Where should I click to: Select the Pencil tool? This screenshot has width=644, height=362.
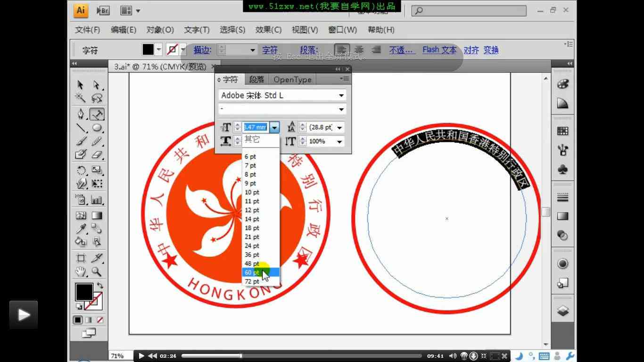(97, 141)
